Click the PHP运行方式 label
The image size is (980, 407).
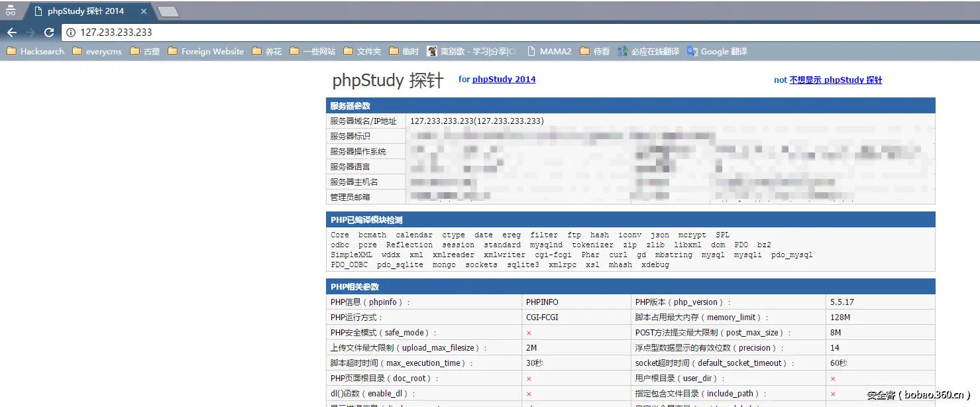click(x=356, y=318)
